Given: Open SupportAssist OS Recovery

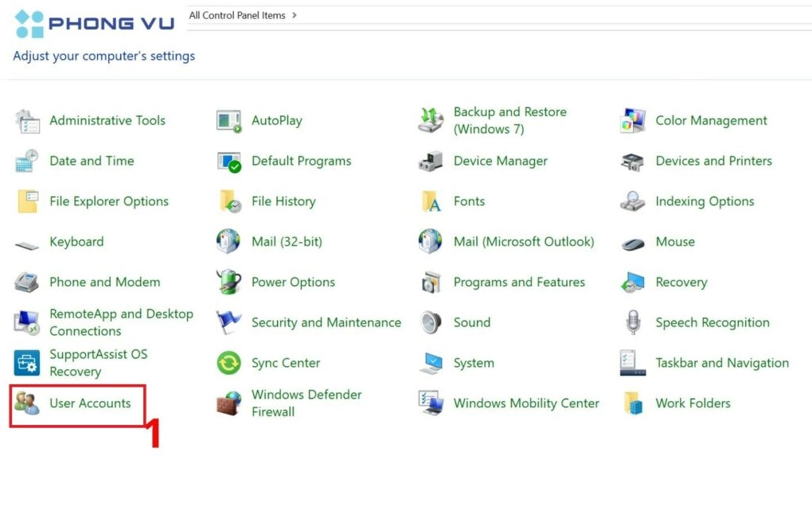Looking at the screenshot, I should click(97, 363).
